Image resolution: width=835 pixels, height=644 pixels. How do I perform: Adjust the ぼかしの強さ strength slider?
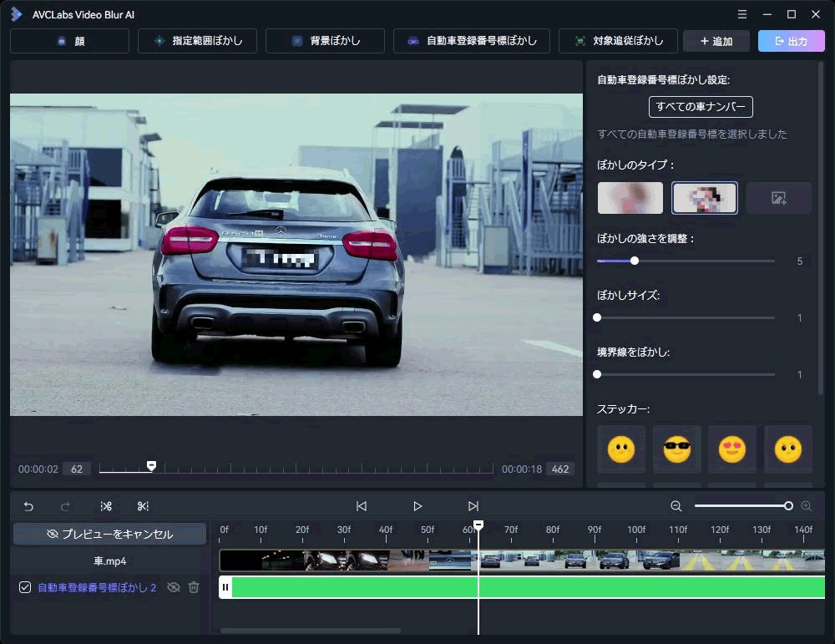pyautogui.click(x=635, y=261)
